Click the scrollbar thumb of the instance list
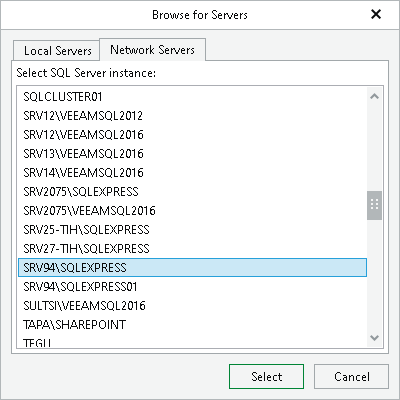400x400 pixels. click(x=374, y=205)
